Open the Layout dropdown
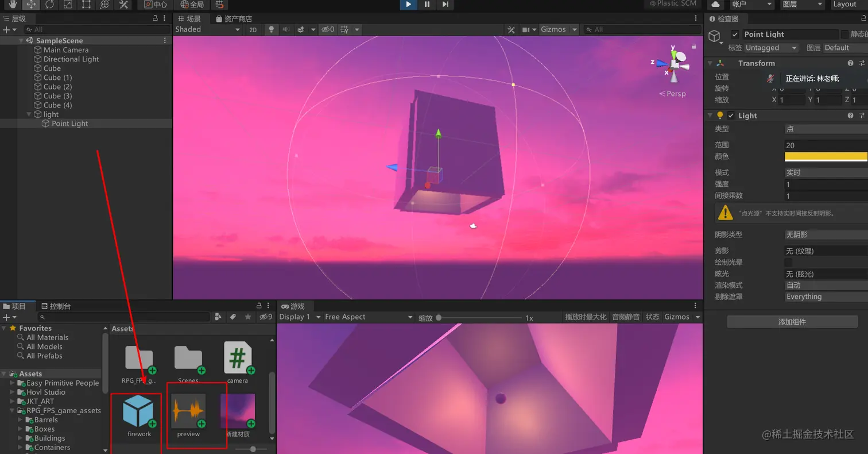 click(x=848, y=5)
